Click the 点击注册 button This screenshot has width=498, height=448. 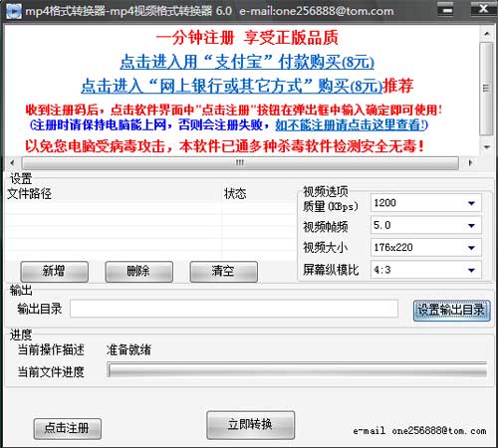coord(67,429)
